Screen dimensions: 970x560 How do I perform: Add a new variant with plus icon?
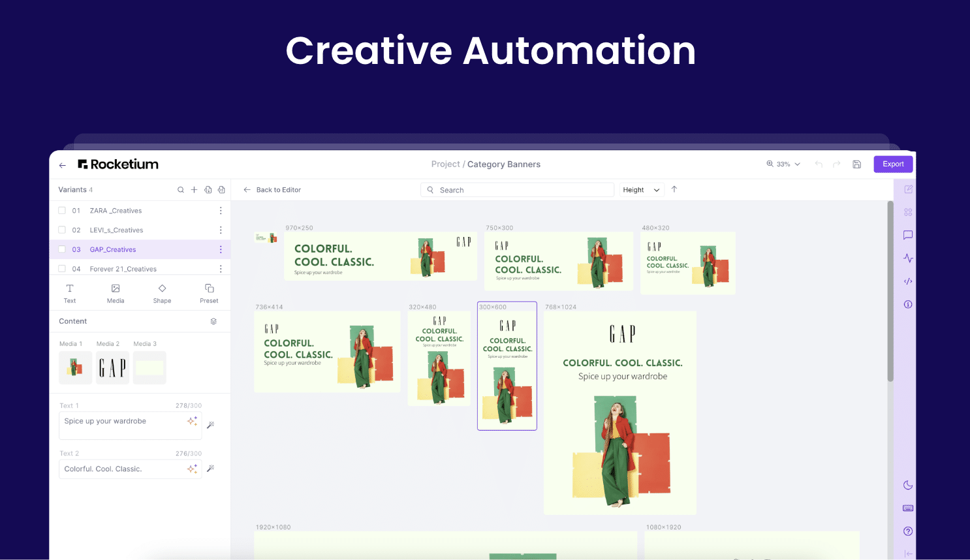194,190
